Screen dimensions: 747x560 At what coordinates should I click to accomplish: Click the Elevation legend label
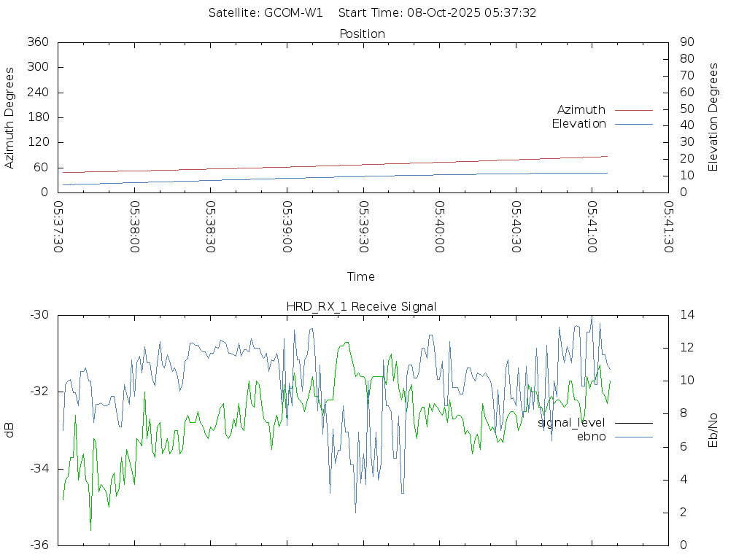point(578,124)
